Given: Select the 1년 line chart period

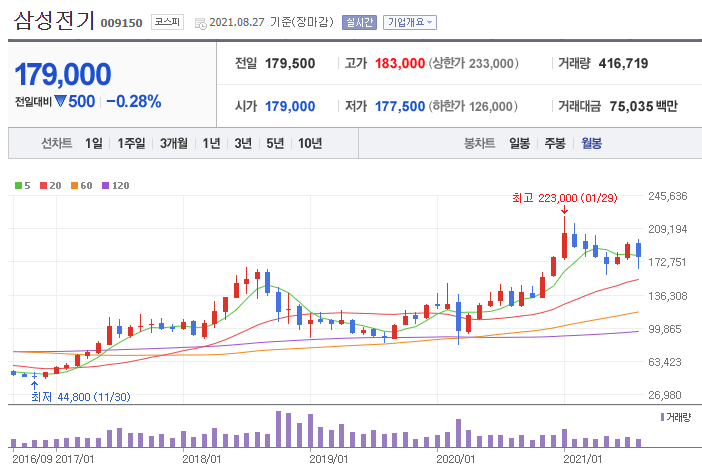Looking at the screenshot, I should 211,143.
